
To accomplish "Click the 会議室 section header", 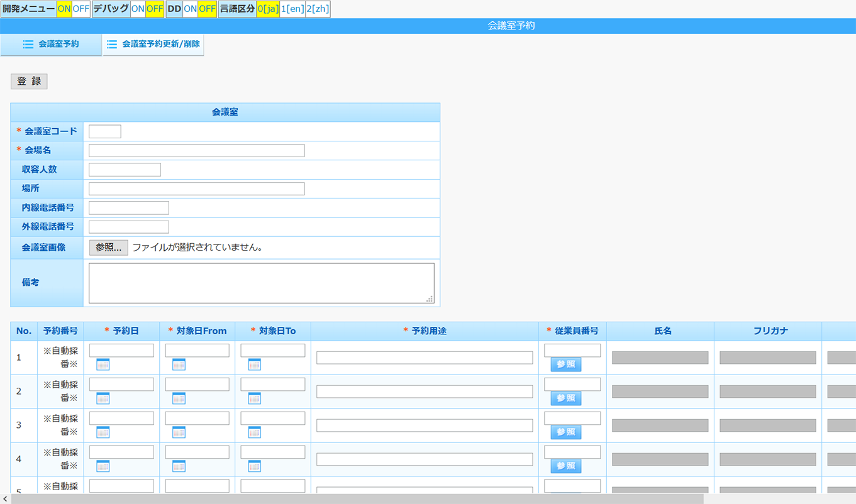I will pos(225,112).
